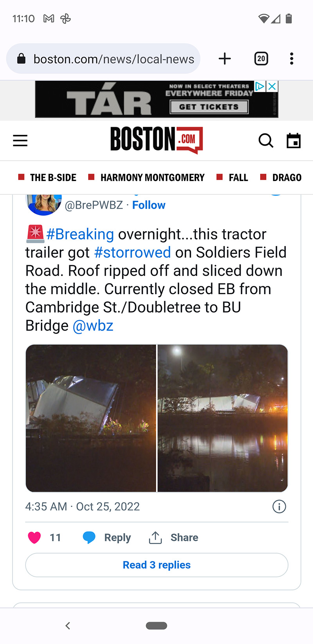Tap the address bar URL
This screenshot has height=644, width=313.
pos(113,59)
